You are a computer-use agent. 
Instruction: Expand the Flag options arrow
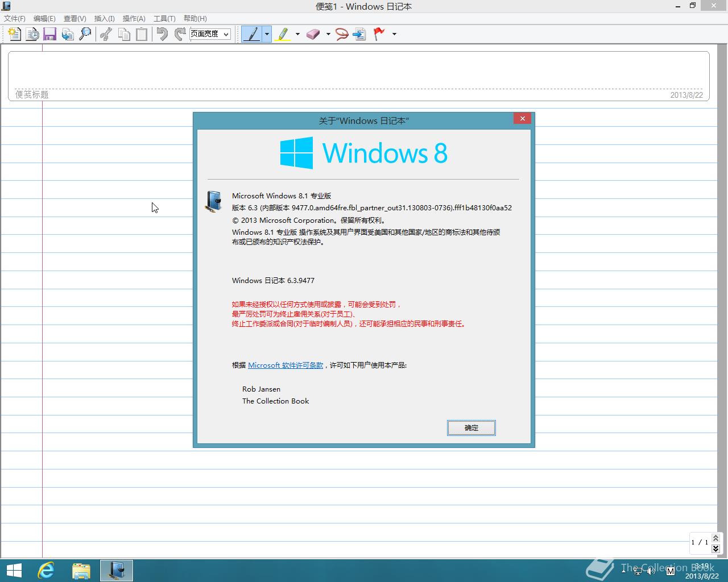click(394, 34)
